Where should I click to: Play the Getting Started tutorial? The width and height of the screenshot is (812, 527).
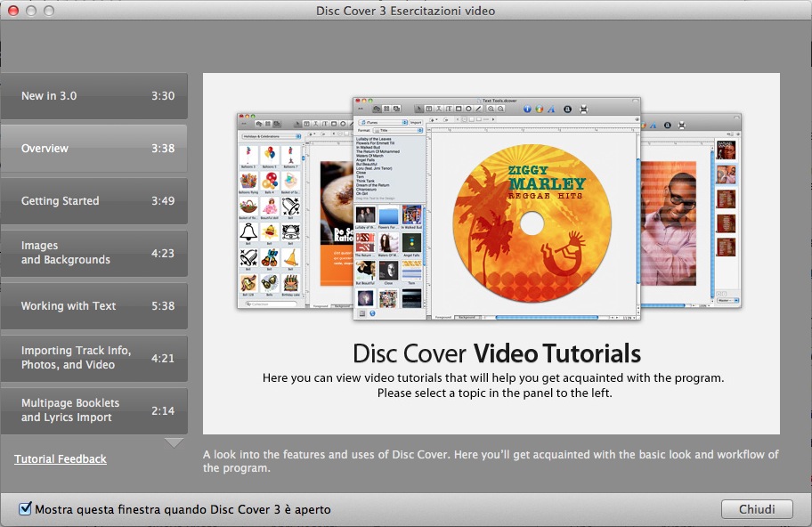[x=93, y=201]
